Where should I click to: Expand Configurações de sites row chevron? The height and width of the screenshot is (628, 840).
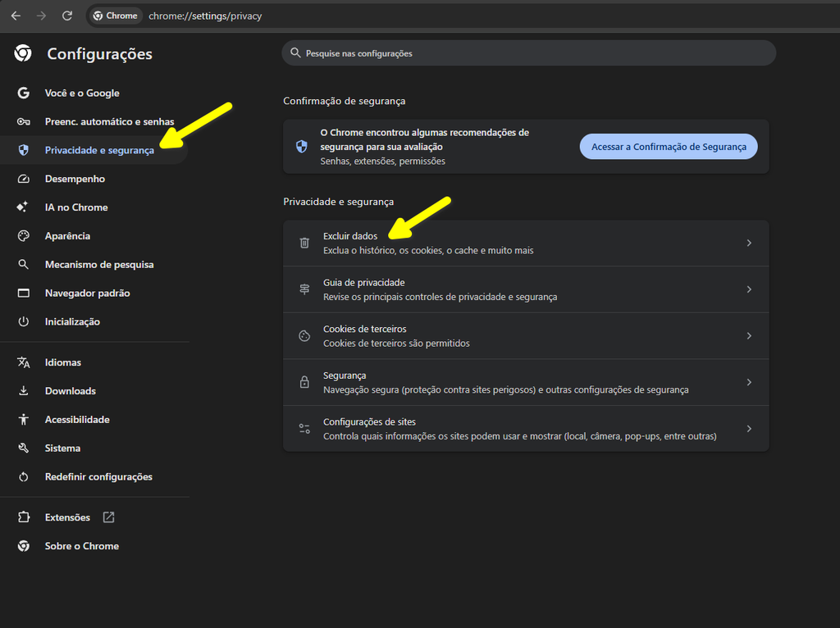coord(749,429)
